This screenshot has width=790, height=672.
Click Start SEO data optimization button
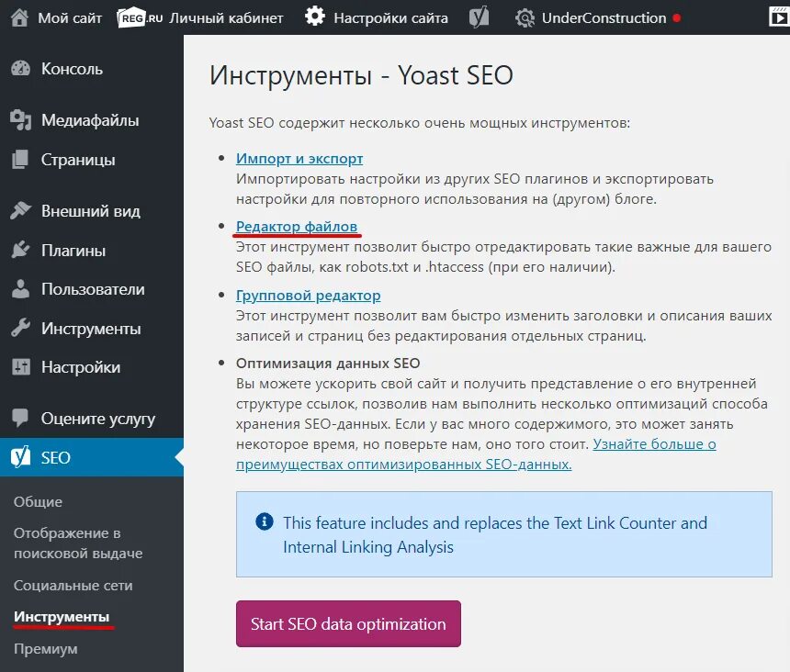[348, 623]
